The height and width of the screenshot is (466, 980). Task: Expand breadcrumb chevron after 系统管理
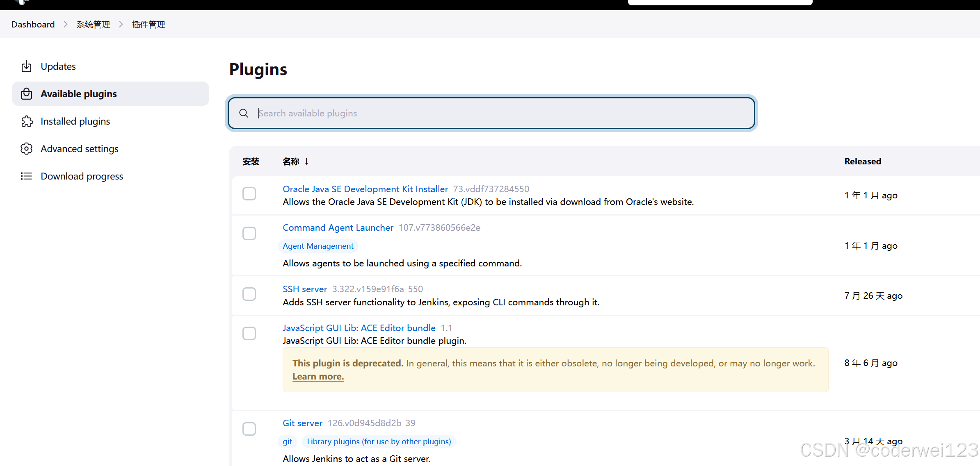tap(121, 25)
